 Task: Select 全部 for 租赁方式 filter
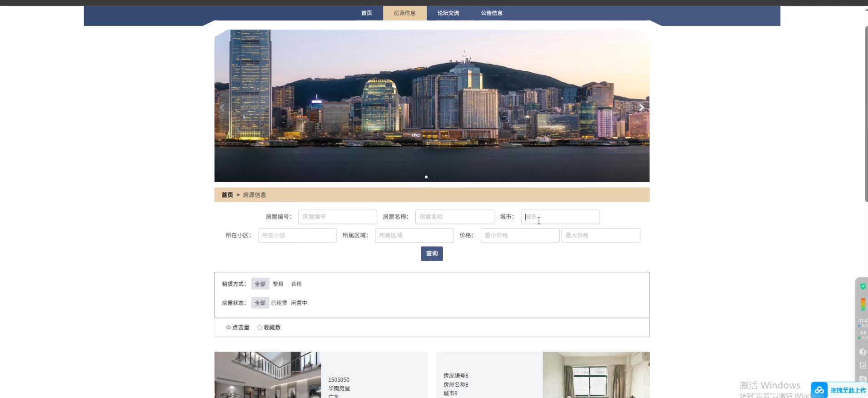[260, 284]
